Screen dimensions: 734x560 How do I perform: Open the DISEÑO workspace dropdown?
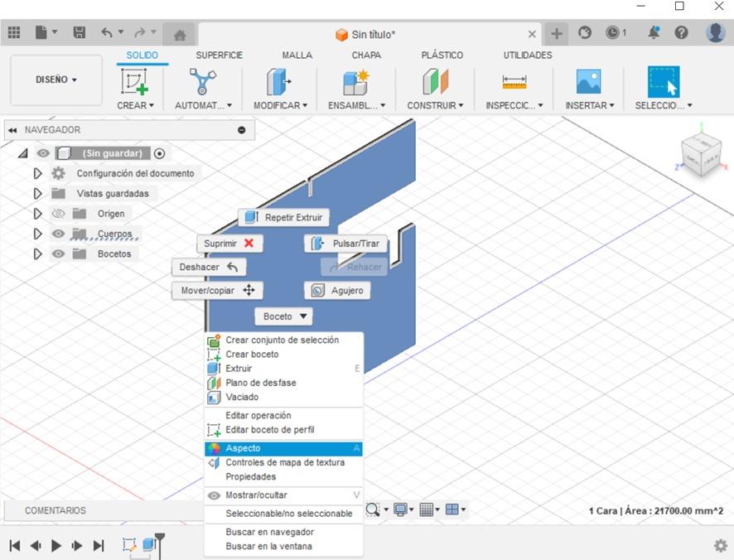(x=56, y=80)
